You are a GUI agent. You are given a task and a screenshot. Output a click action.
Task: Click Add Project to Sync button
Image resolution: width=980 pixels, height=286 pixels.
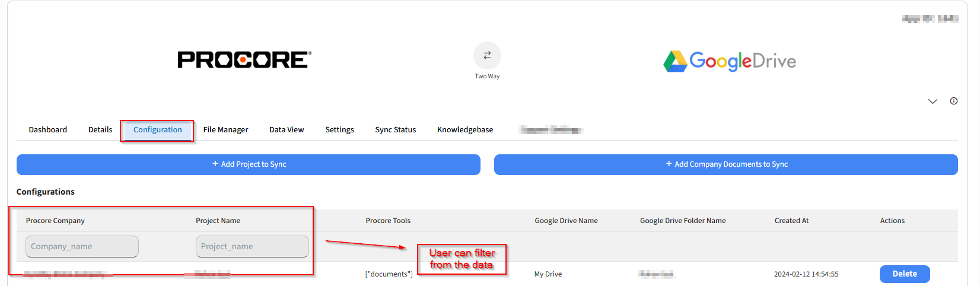tap(249, 164)
